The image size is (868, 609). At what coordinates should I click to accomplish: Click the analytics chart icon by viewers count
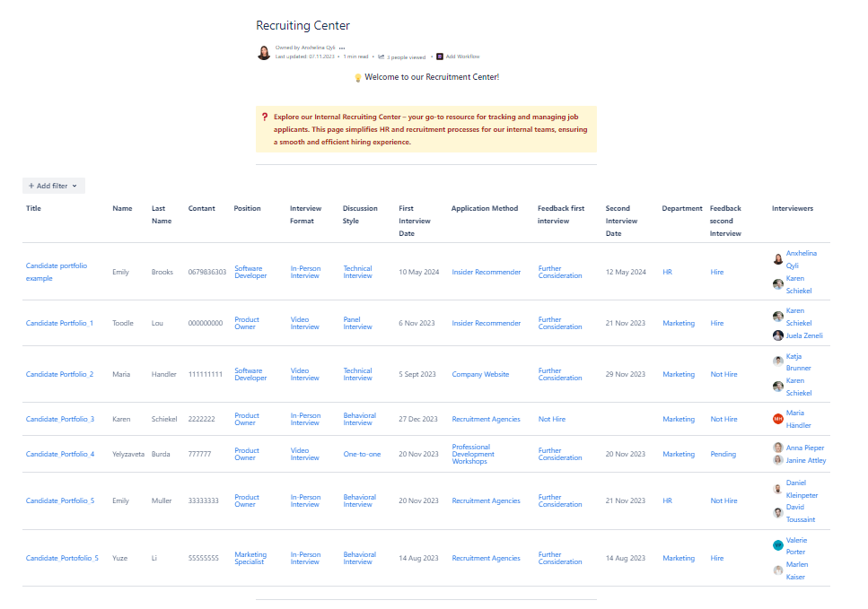[381, 57]
